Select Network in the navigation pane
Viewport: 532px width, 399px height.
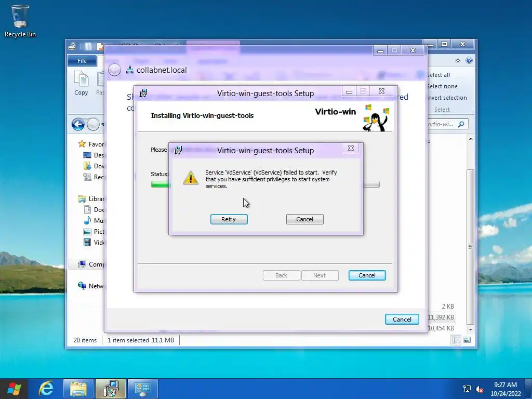tap(91, 286)
